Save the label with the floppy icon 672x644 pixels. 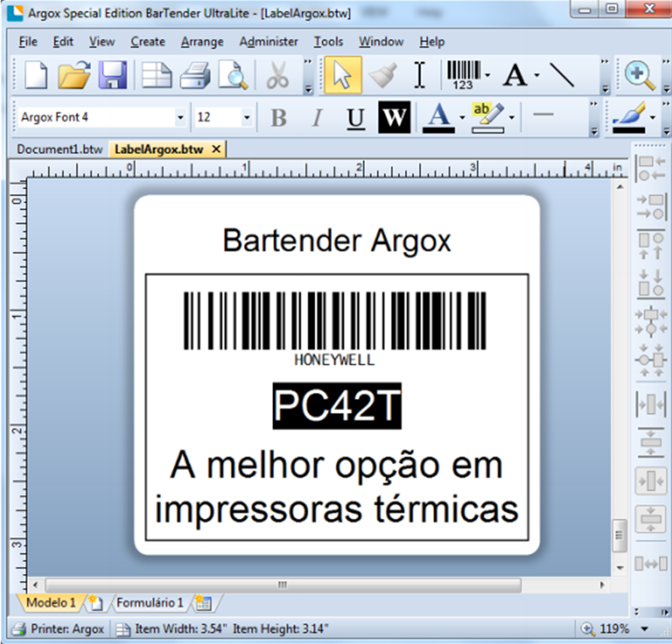tap(113, 75)
